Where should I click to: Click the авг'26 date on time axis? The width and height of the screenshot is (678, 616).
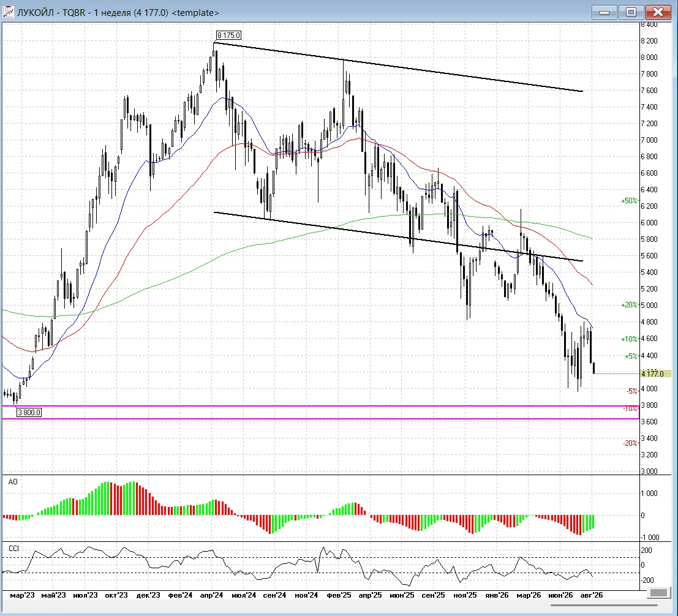(x=592, y=595)
